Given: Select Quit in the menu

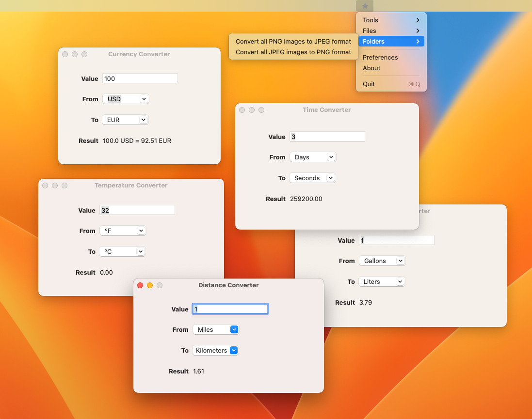Looking at the screenshot, I should (391, 84).
